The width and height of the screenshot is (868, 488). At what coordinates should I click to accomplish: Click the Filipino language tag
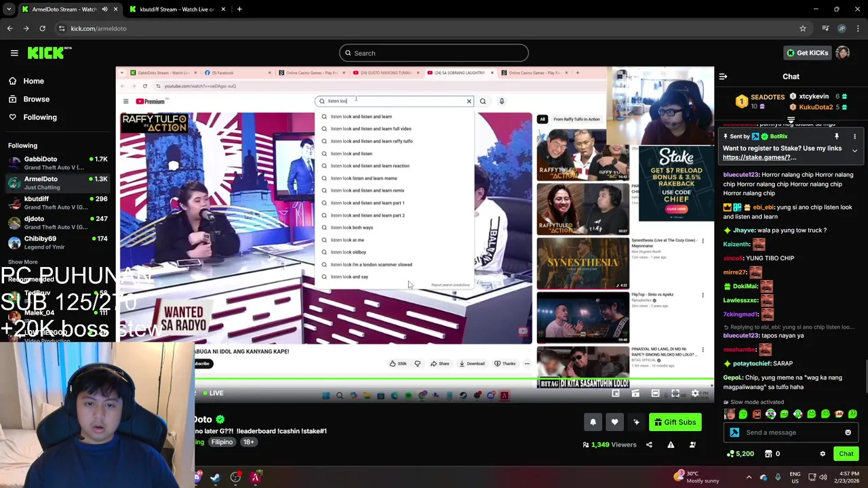coord(222,442)
